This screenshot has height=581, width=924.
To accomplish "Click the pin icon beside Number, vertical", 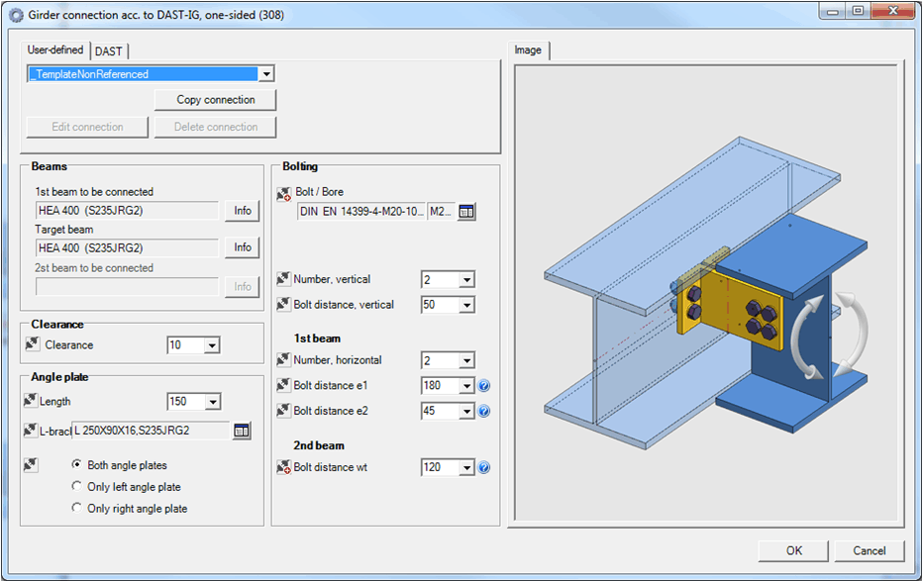I will 283,280.
